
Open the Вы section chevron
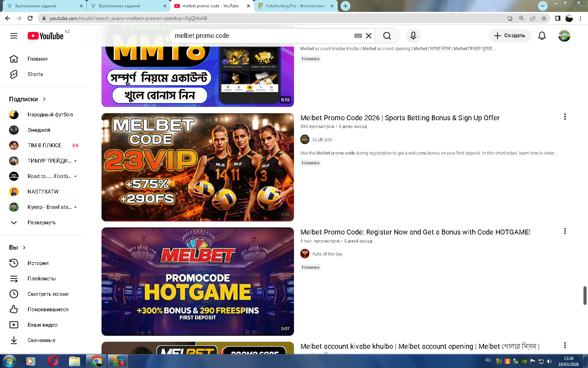(24, 247)
